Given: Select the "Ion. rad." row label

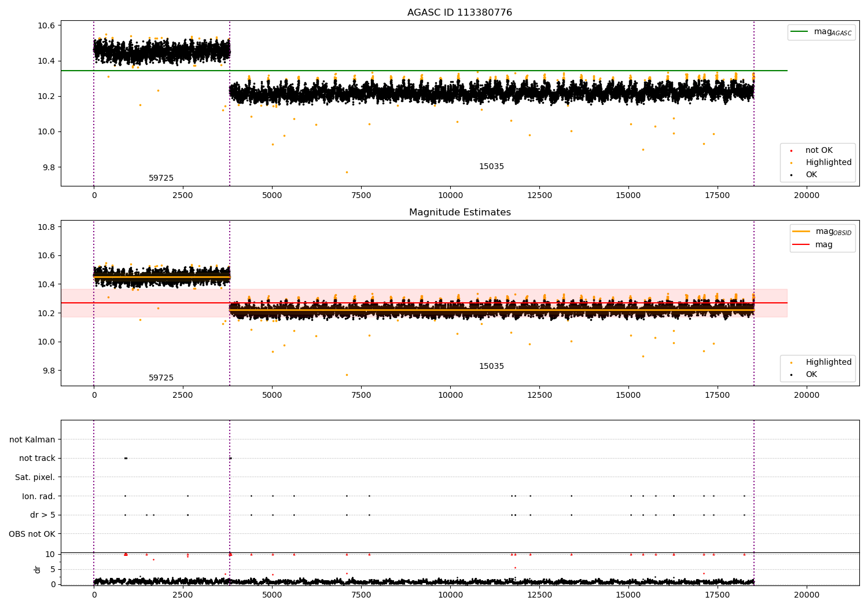Looking at the screenshot, I should (39, 497).
